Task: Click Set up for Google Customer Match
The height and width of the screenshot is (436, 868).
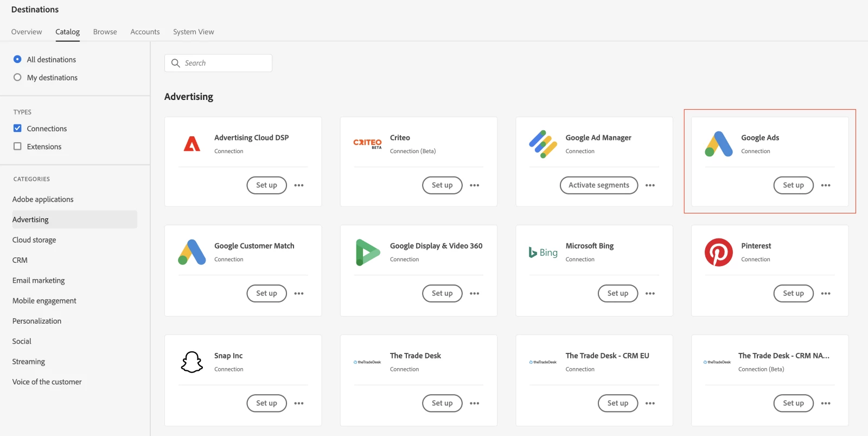Action: click(x=266, y=293)
